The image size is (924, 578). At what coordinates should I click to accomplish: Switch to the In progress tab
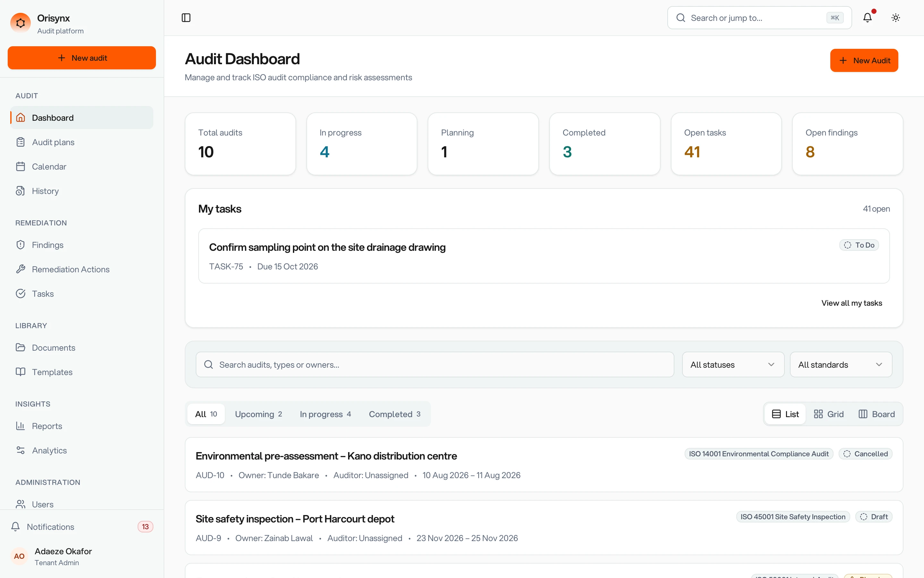click(325, 414)
